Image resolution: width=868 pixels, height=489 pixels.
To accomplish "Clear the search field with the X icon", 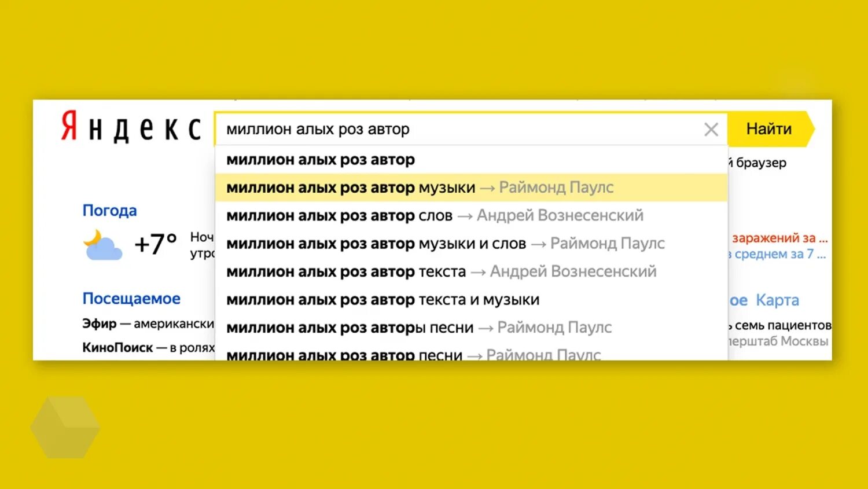I will coord(711,129).
